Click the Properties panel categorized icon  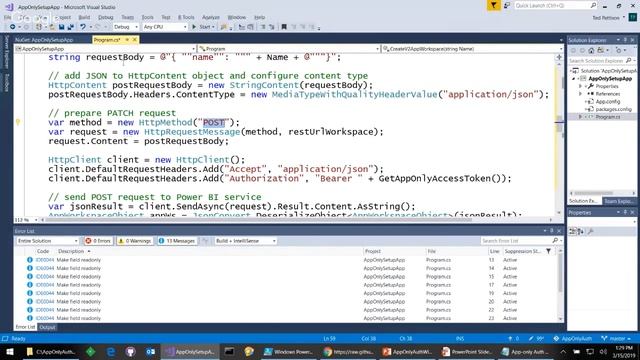[x=573, y=231]
